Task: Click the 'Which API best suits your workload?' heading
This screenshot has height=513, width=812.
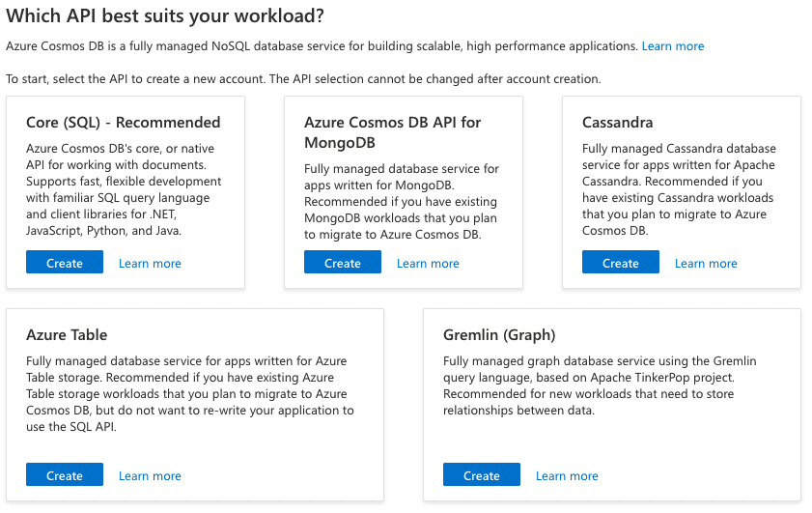Action: 165,16
